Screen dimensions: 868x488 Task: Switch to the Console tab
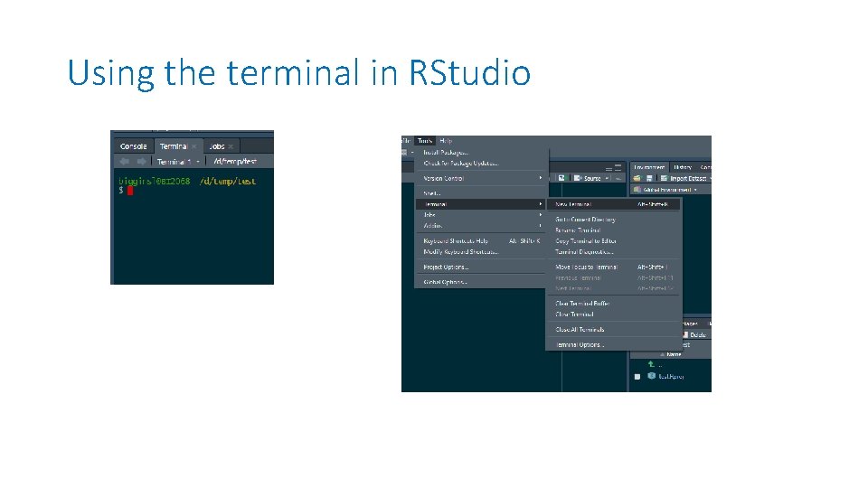134,146
